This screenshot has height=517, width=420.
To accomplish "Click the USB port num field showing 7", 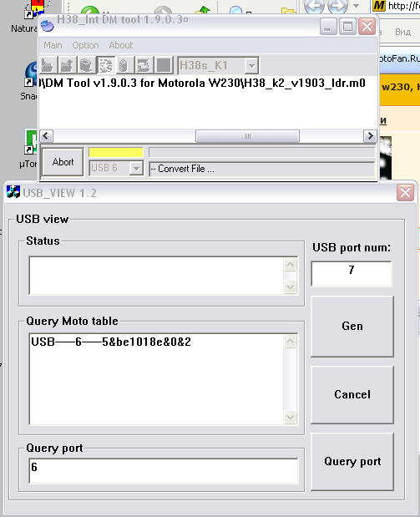I will pyautogui.click(x=352, y=274).
